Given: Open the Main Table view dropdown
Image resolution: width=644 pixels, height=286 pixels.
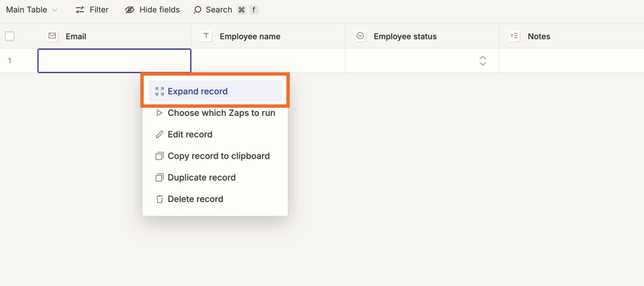Looking at the screenshot, I should click(32, 10).
